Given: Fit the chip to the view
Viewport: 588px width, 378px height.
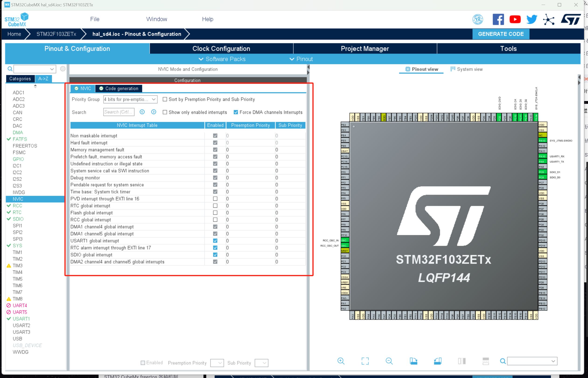Looking at the screenshot, I should (365, 361).
